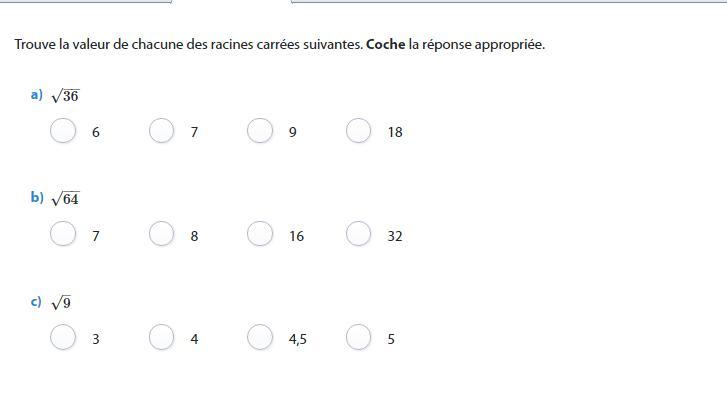Click the bold word Coche in instructions

(x=385, y=45)
